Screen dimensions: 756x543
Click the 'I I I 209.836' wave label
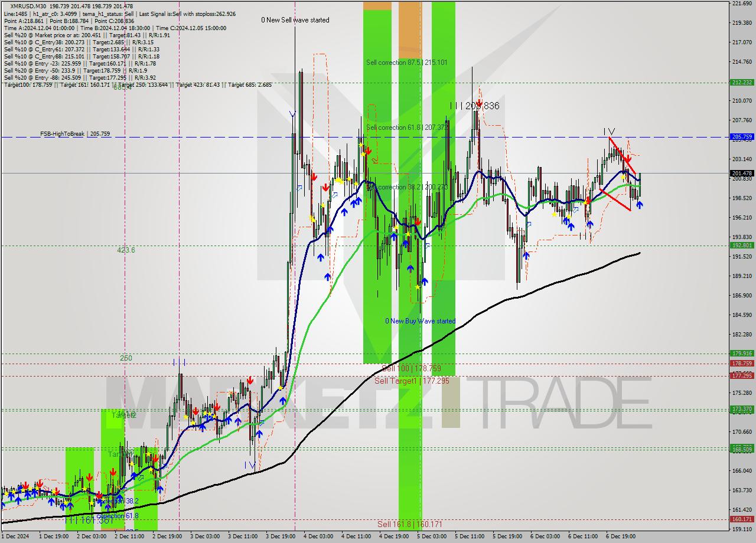click(x=474, y=106)
